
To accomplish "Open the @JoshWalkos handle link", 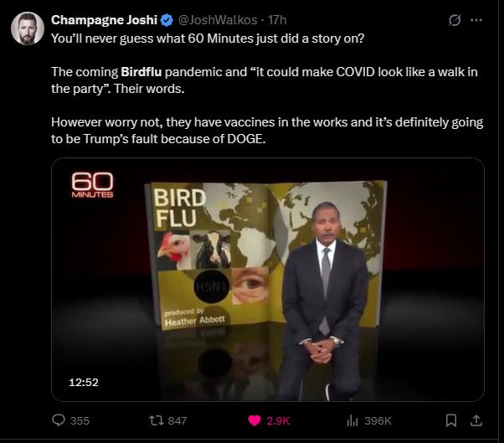I will pos(218,20).
